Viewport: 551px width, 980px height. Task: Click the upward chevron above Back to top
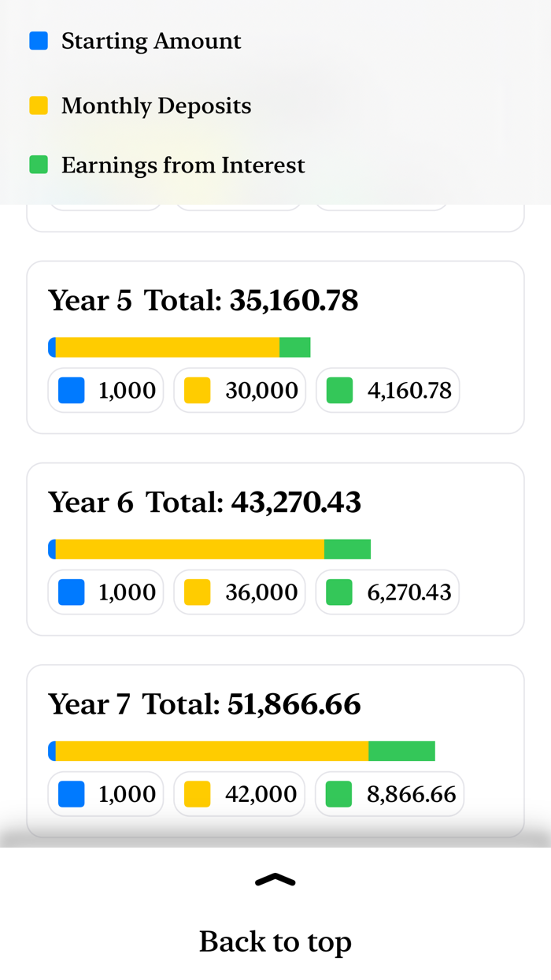275,880
